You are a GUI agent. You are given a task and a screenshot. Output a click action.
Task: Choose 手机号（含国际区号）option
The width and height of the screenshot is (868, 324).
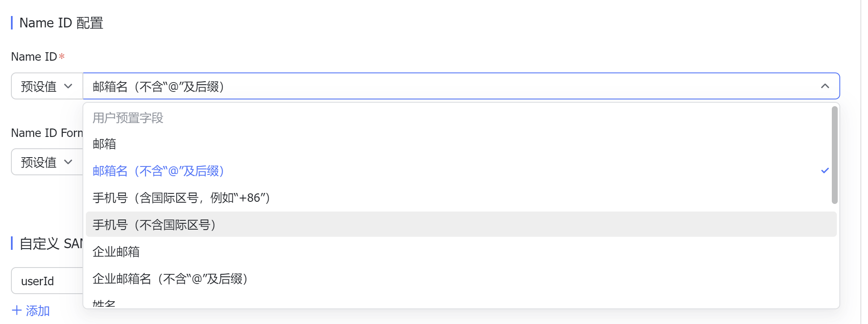coord(181,198)
